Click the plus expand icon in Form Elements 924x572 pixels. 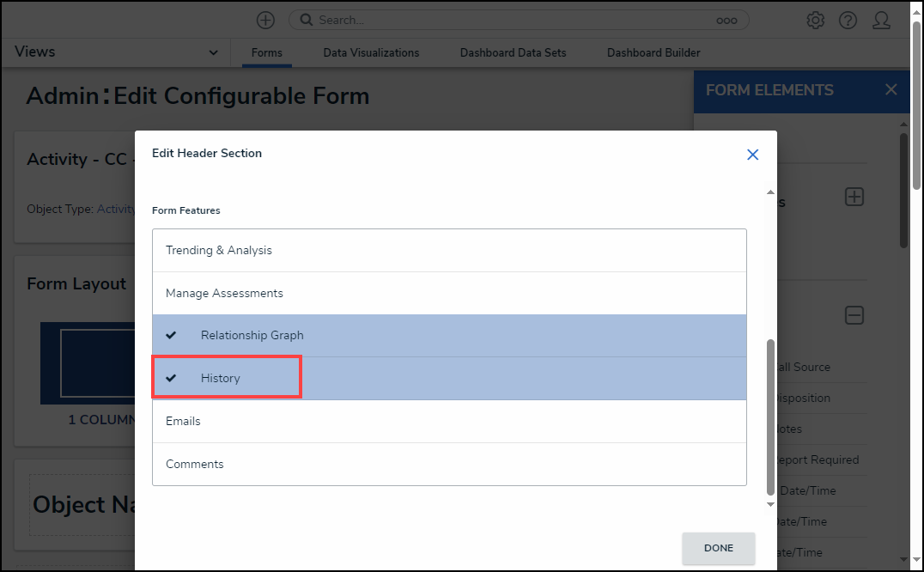(854, 197)
